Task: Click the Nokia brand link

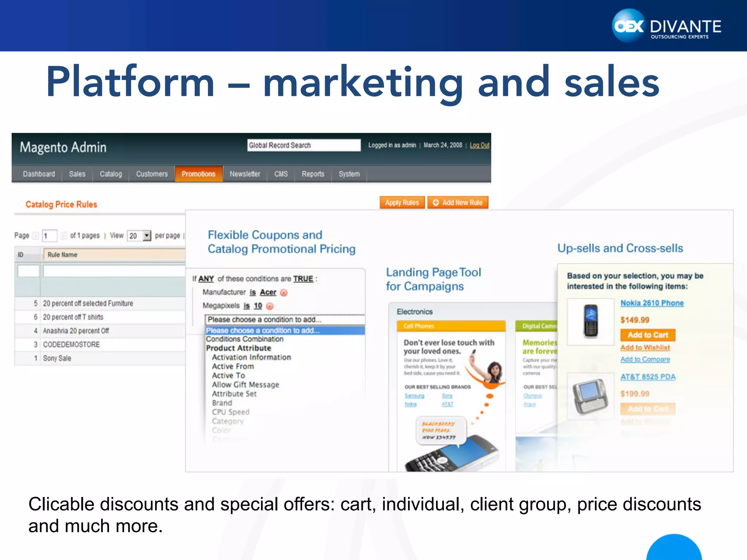Action: 411,404
